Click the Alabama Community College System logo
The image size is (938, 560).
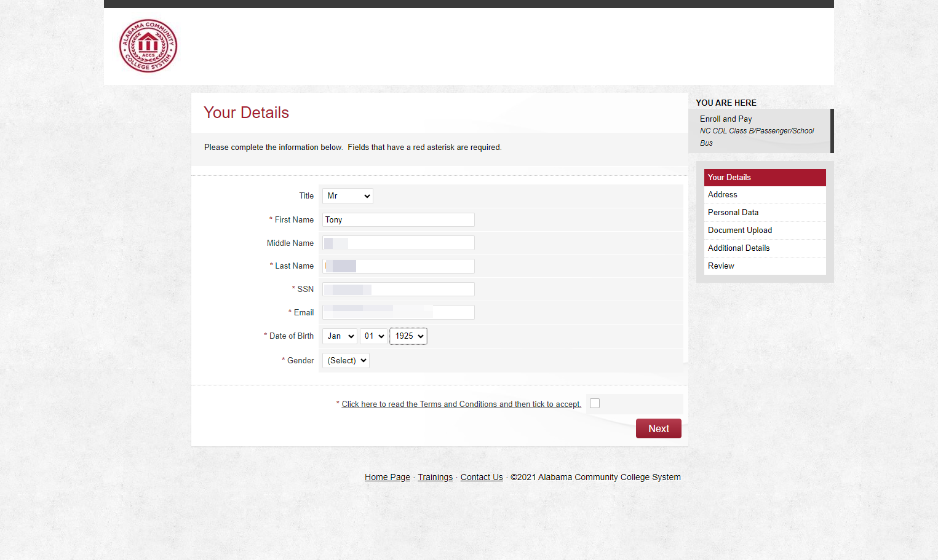click(148, 45)
